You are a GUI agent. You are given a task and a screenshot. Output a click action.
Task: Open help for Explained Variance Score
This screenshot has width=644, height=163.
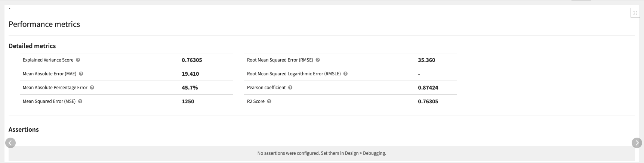(x=78, y=60)
